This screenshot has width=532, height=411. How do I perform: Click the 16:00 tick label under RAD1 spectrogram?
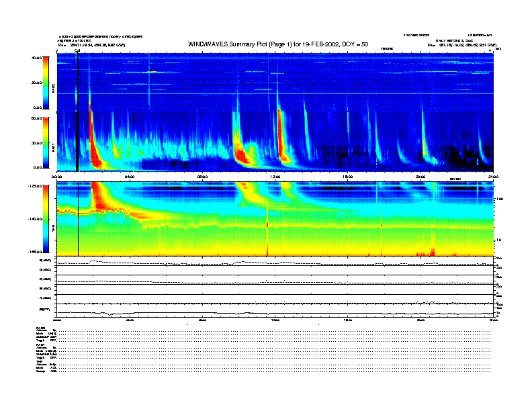[x=348, y=177]
